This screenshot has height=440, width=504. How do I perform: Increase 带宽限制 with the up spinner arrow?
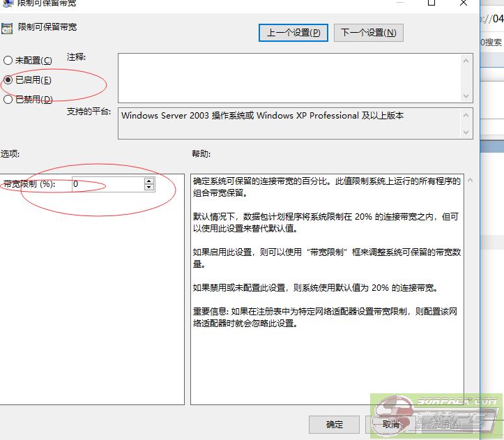click(148, 181)
